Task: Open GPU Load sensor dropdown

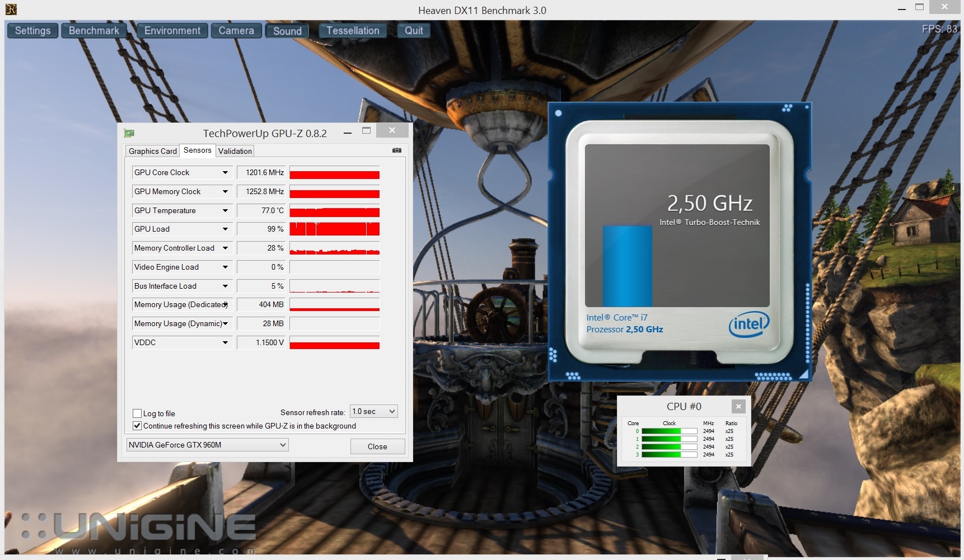Action: tap(225, 229)
